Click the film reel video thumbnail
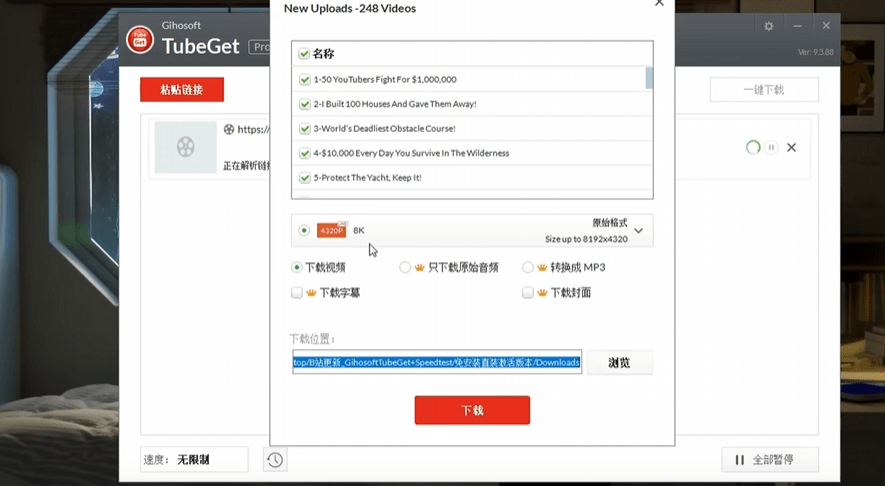Viewport: 885px width, 486px height. pos(186,147)
